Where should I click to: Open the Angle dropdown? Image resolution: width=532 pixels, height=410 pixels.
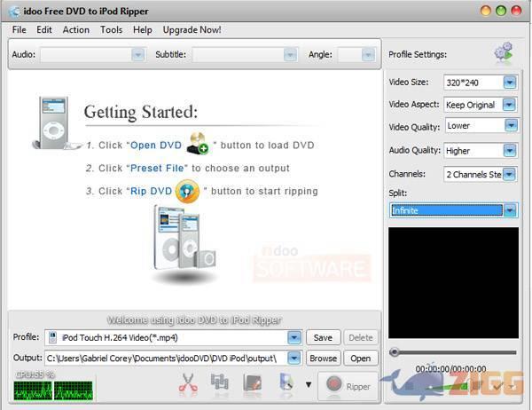[368, 55]
